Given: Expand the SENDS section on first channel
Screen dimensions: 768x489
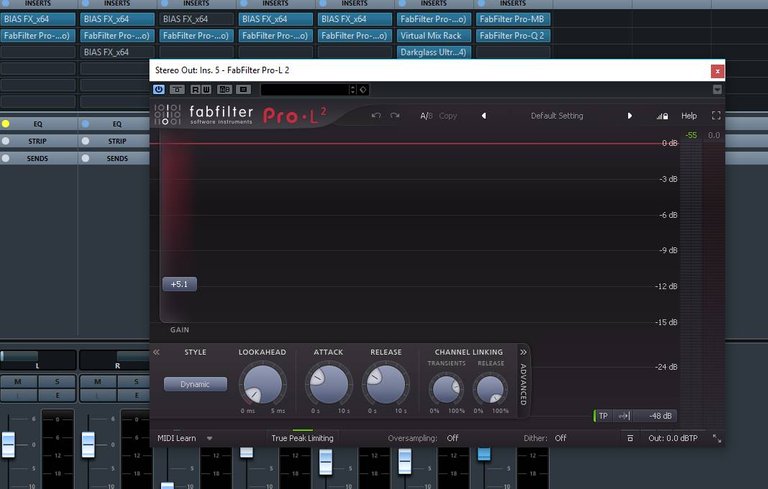Looking at the screenshot, I should click(37, 158).
